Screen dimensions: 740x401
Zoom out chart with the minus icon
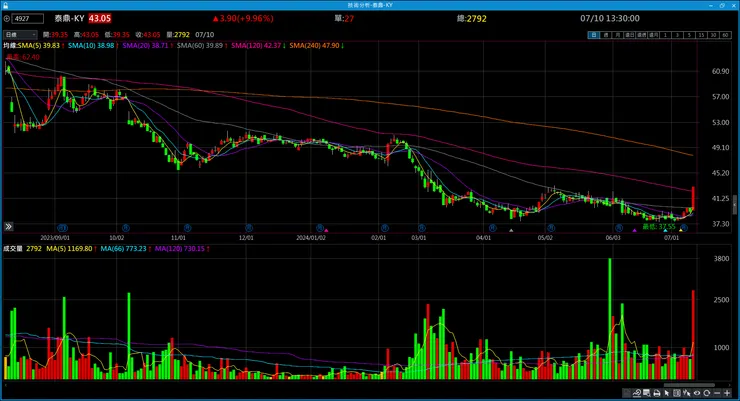717,393
